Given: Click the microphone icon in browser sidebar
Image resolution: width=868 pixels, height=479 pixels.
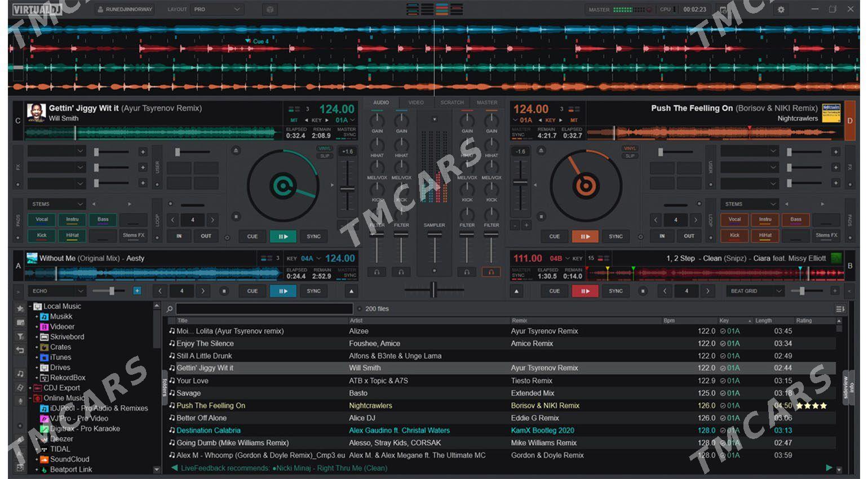Looking at the screenshot, I should (20, 401).
